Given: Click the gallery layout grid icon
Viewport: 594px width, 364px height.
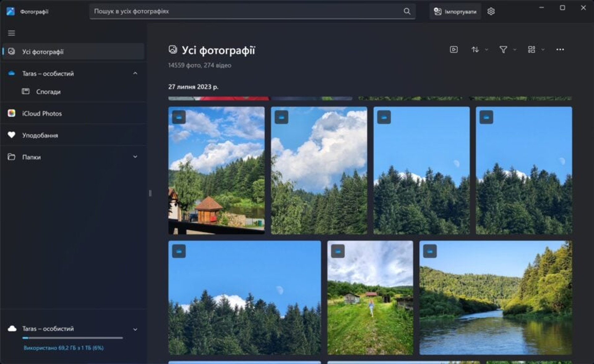Looking at the screenshot, I should tap(532, 49).
